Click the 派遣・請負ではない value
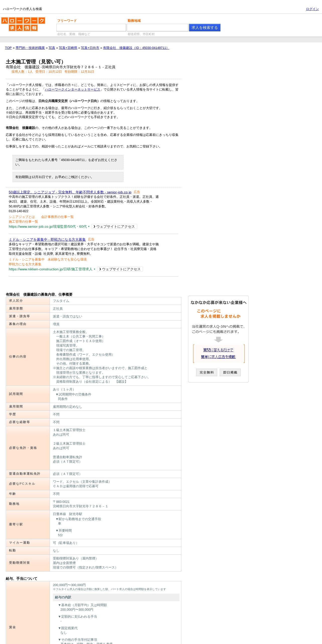Screen dimensions: 322x644 click(x=67, y=316)
